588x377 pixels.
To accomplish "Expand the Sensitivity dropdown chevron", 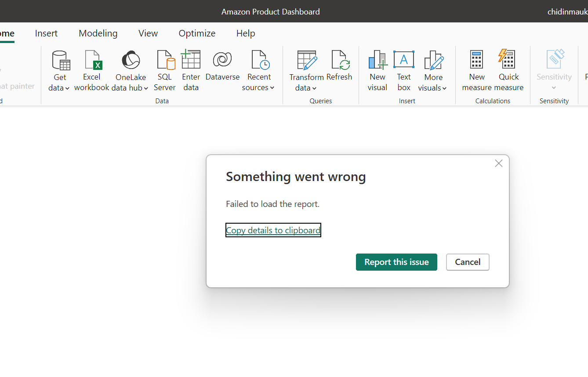I will point(554,87).
